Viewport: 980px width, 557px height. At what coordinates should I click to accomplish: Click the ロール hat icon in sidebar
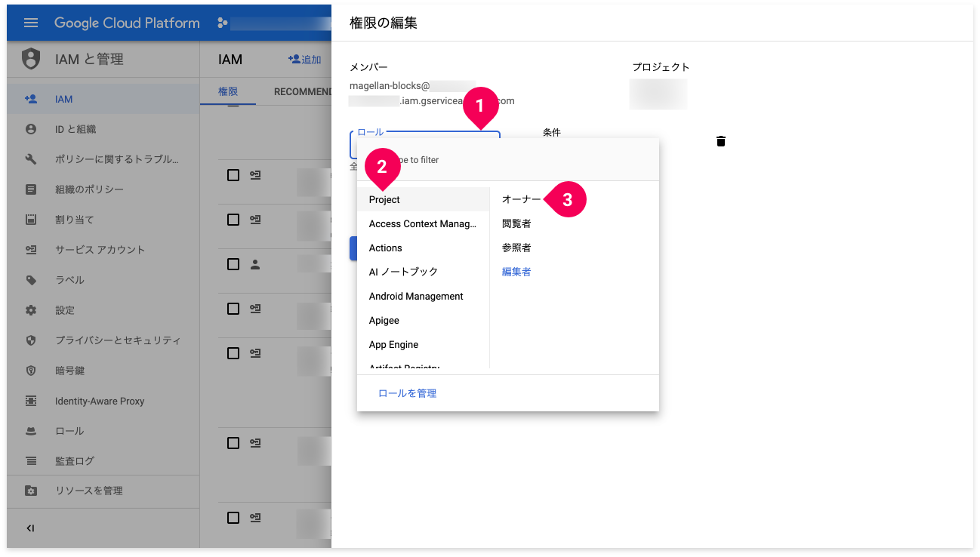(x=31, y=431)
